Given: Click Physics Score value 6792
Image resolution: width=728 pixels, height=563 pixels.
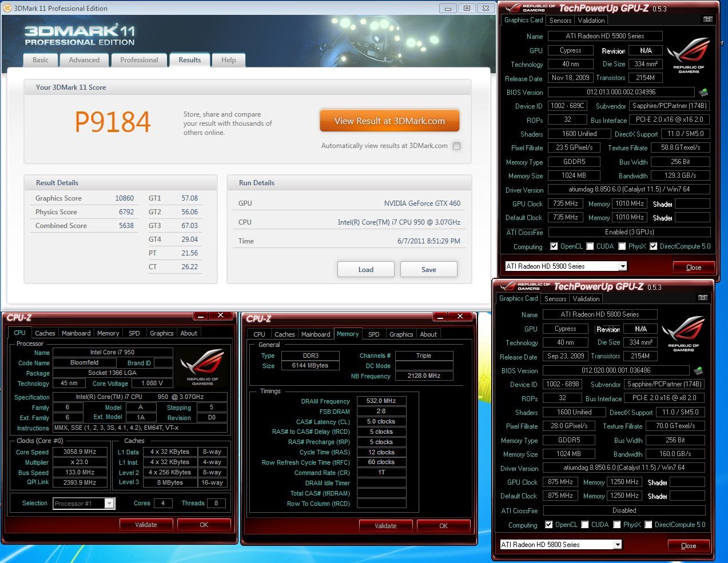Looking at the screenshot, I should (x=126, y=212).
